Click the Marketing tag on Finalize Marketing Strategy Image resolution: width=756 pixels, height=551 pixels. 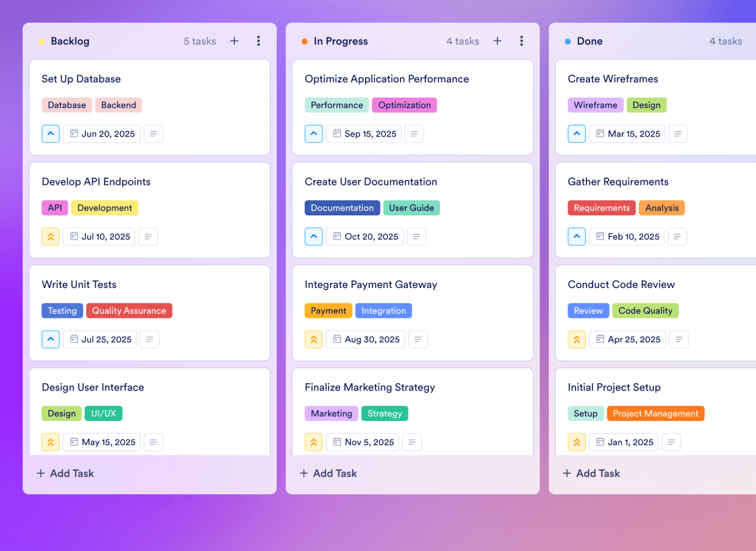click(331, 413)
